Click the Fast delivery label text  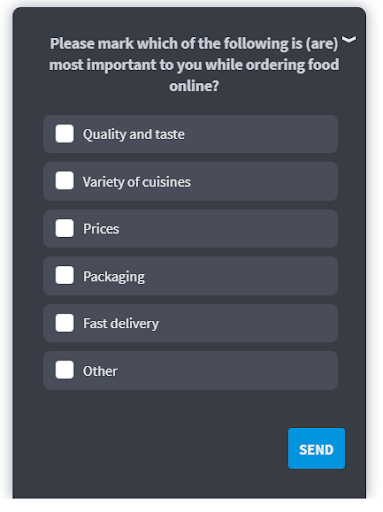(121, 324)
